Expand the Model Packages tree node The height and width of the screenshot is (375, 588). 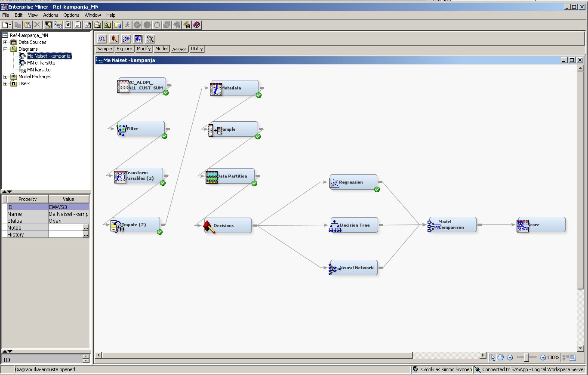coord(5,77)
